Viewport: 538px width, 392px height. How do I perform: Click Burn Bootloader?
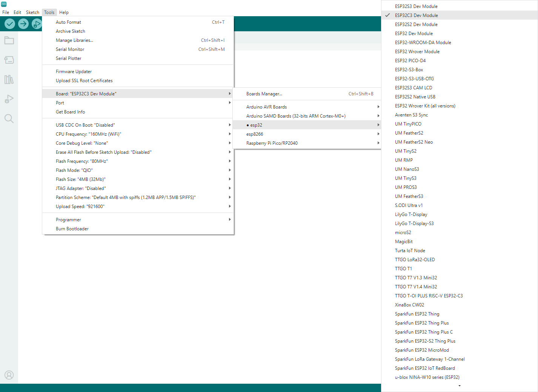(138, 229)
